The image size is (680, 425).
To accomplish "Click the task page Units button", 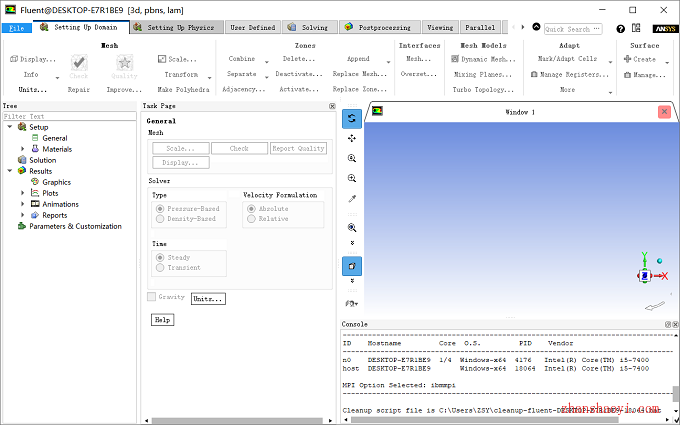I will click(x=208, y=299).
